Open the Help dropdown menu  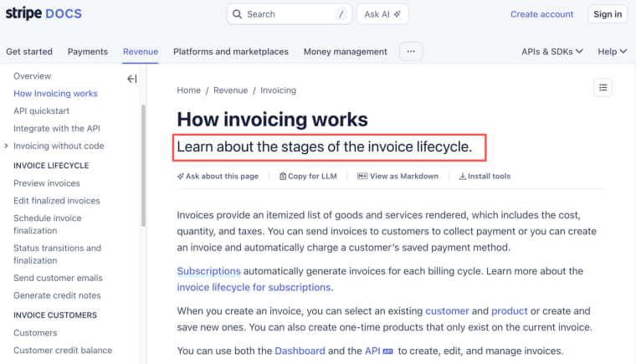(612, 52)
